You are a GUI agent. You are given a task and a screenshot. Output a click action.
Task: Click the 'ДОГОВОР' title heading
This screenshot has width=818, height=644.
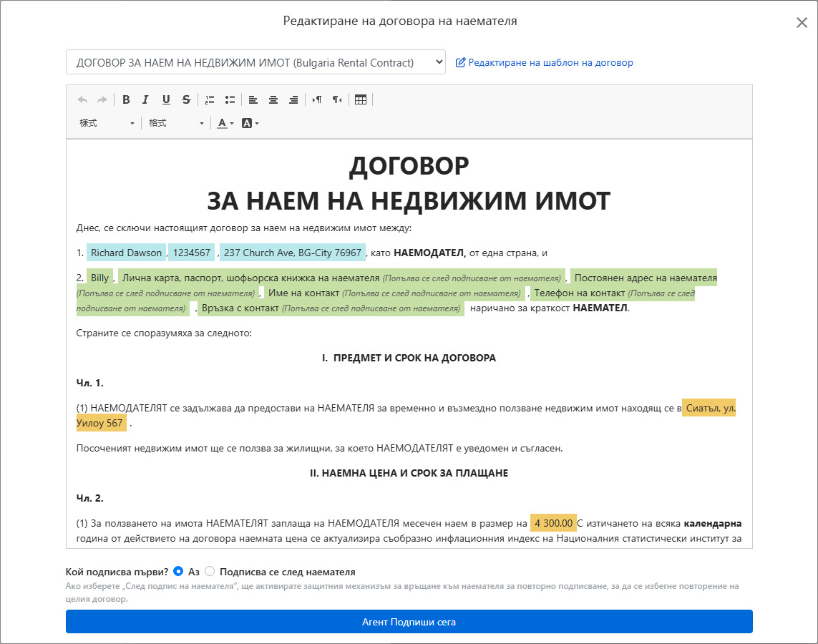point(409,166)
